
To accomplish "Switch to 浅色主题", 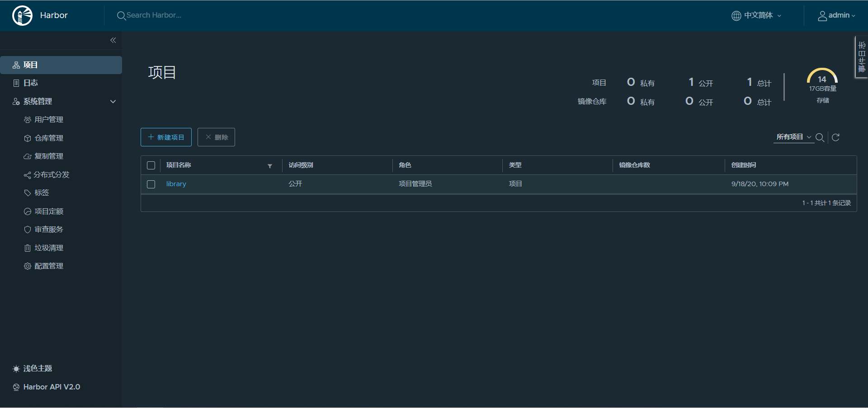I will (38, 369).
